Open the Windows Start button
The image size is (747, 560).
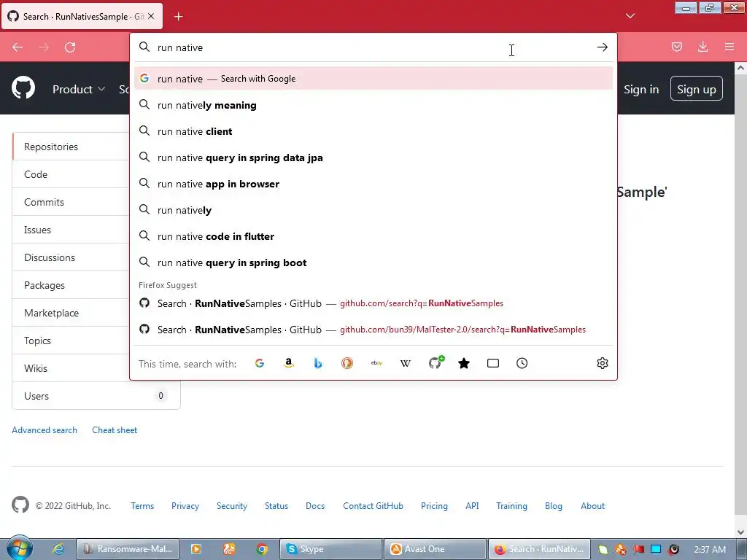[x=19, y=548]
